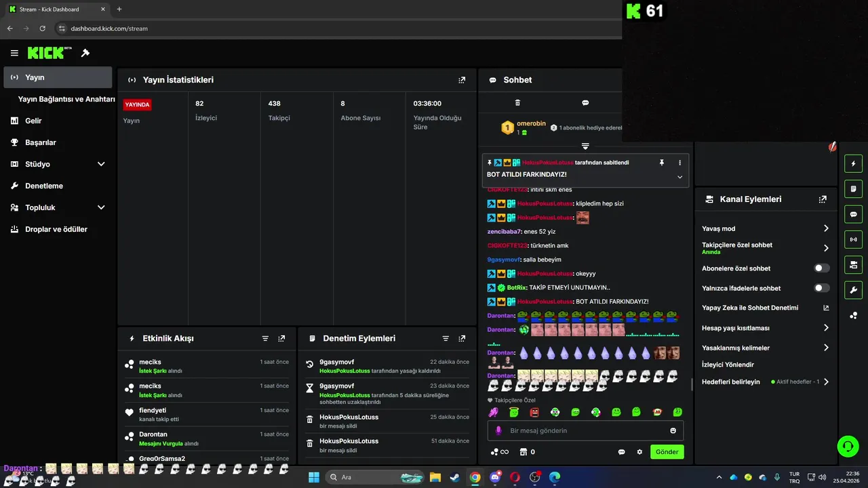
Task: Toggle Abonelere özel sohbet switch
Action: [x=822, y=268]
